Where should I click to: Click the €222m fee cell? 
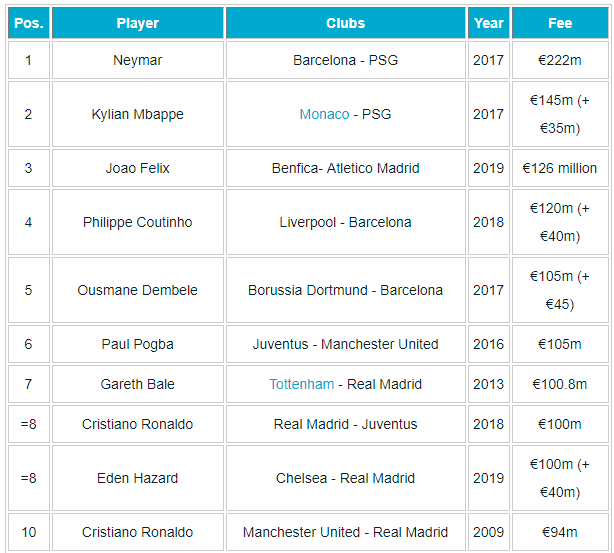point(559,60)
